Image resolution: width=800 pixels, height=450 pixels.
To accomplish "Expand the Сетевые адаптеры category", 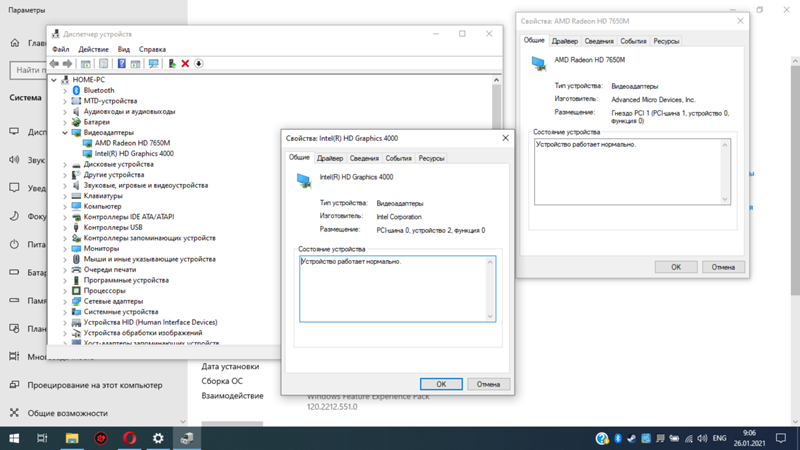I will (65, 302).
